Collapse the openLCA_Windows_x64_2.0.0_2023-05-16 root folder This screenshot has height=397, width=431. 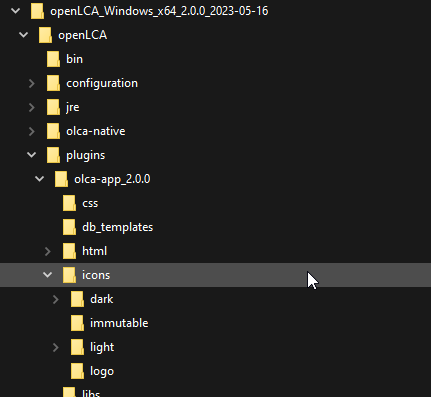16,11
